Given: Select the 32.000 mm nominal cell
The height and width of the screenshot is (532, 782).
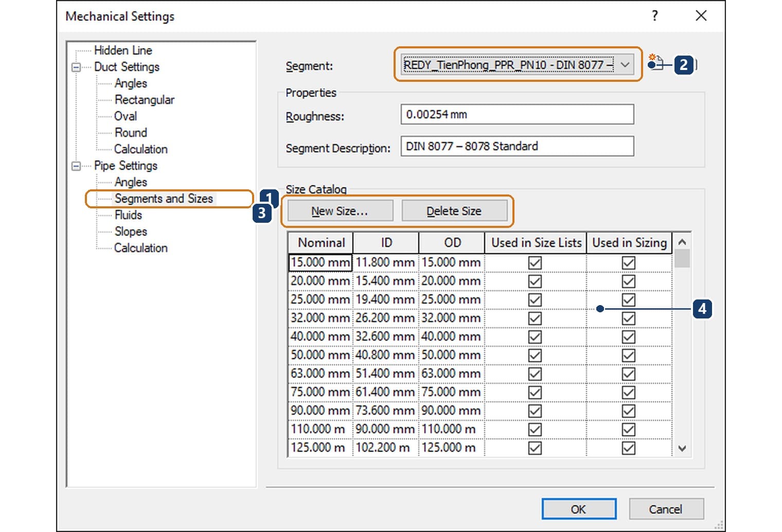Looking at the screenshot, I should point(321,318).
